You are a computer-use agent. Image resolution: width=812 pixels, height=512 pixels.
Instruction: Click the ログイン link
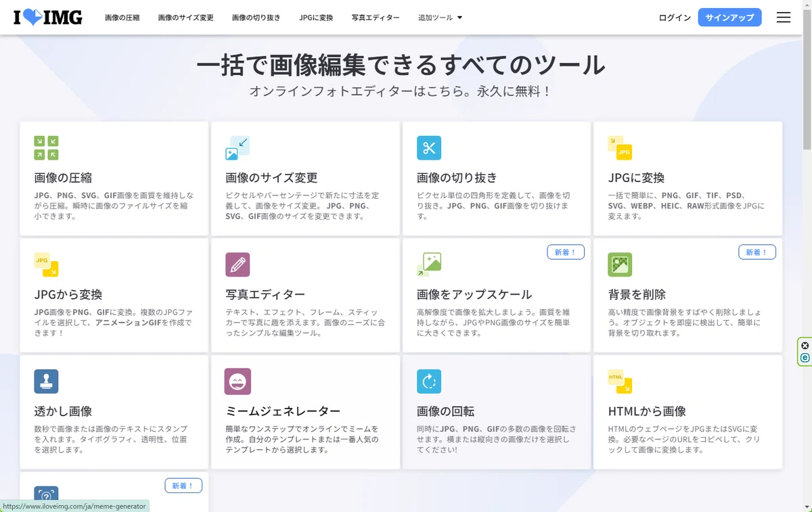[675, 18]
